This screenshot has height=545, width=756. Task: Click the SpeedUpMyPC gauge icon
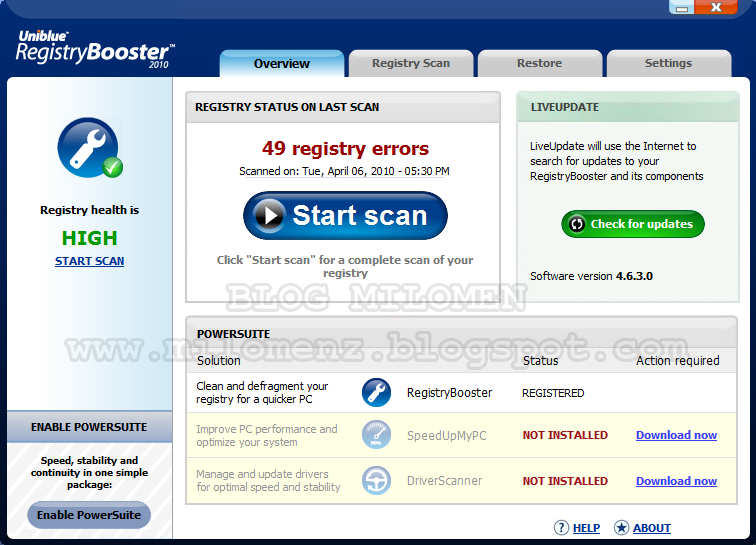(376, 435)
